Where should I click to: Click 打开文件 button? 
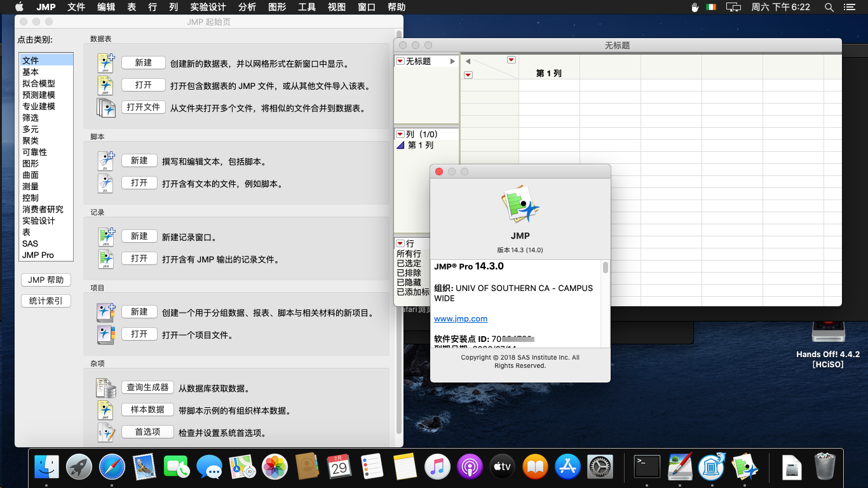pyautogui.click(x=144, y=107)
